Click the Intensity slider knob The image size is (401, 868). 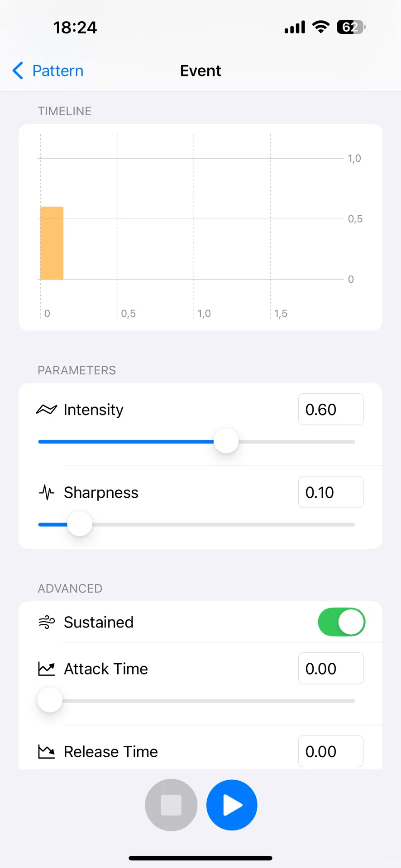pos(226,441)
